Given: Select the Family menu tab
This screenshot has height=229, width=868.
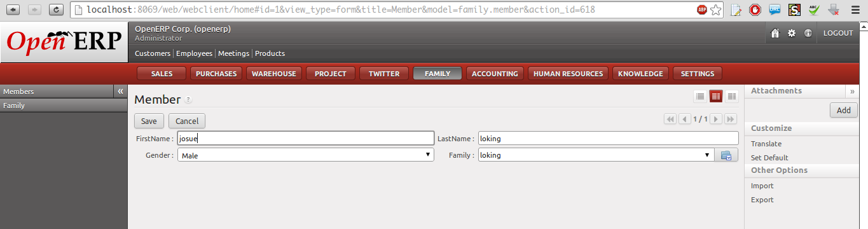Looking at the screenshot, I should click(437, 74).
